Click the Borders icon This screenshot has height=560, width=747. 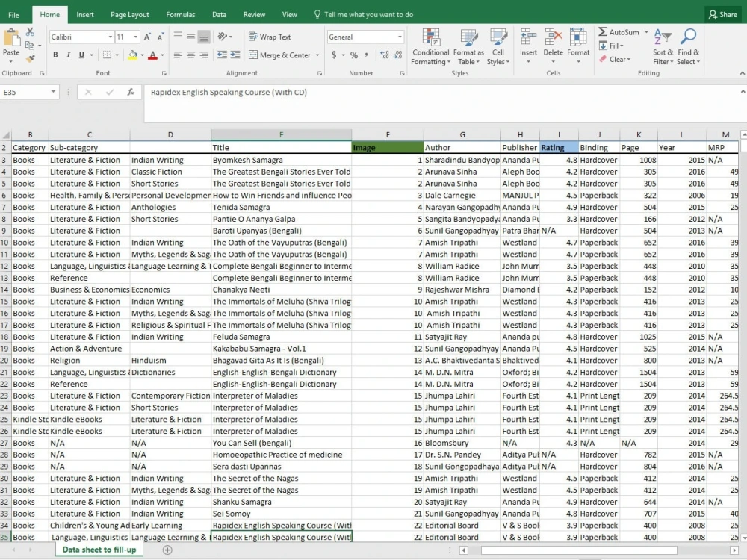click(107, 55)
